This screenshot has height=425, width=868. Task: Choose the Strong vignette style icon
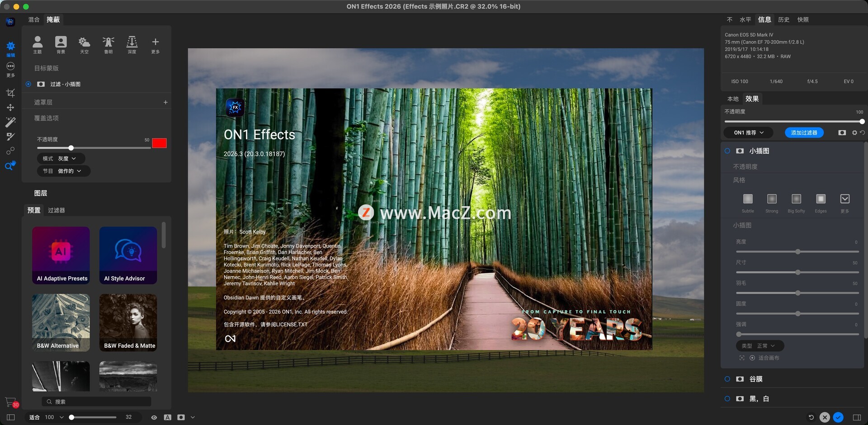point(771,199)
